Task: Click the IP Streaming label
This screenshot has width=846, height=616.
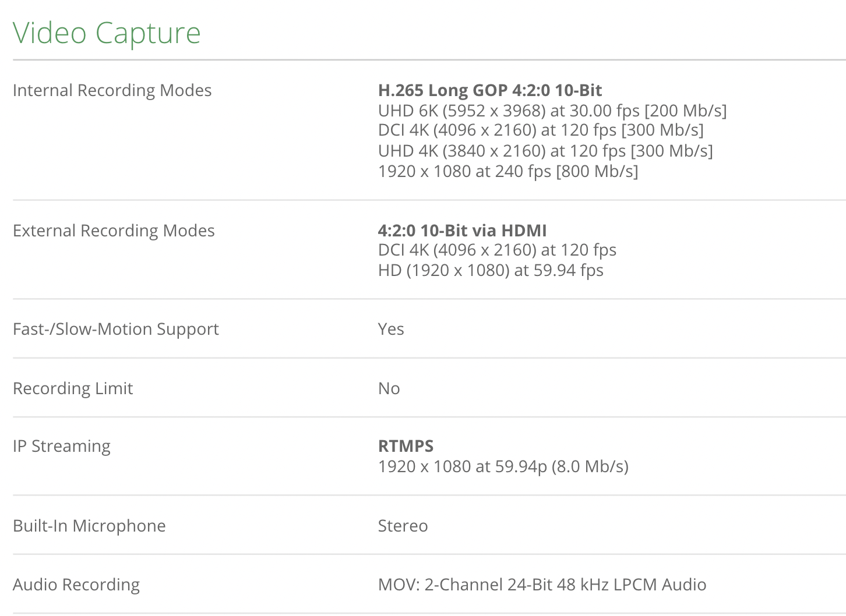Action: tap(61, 446)
